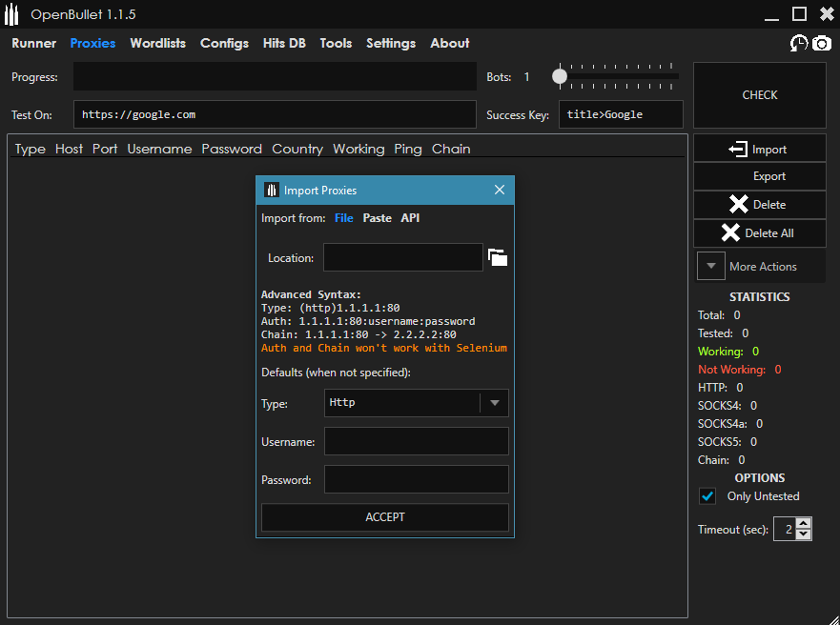Open the Settings tab
The height and width of the screenshot is (625, 840).
pos(391,43)
